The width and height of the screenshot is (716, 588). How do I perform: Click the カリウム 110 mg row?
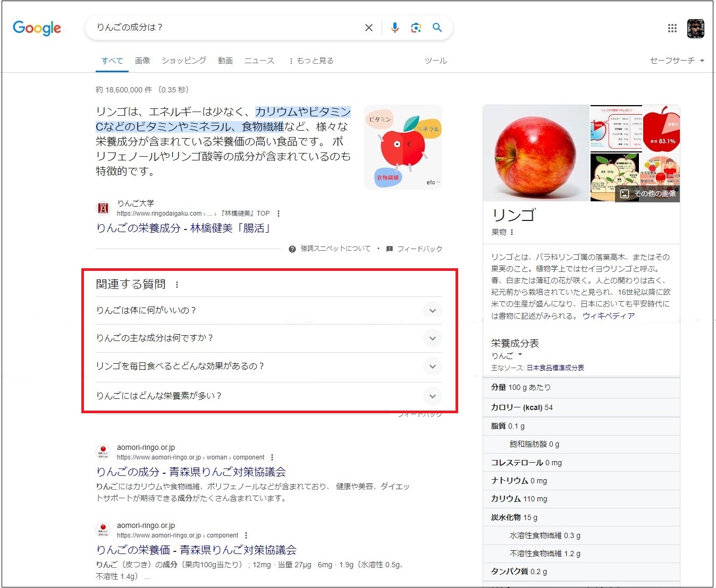582,499
